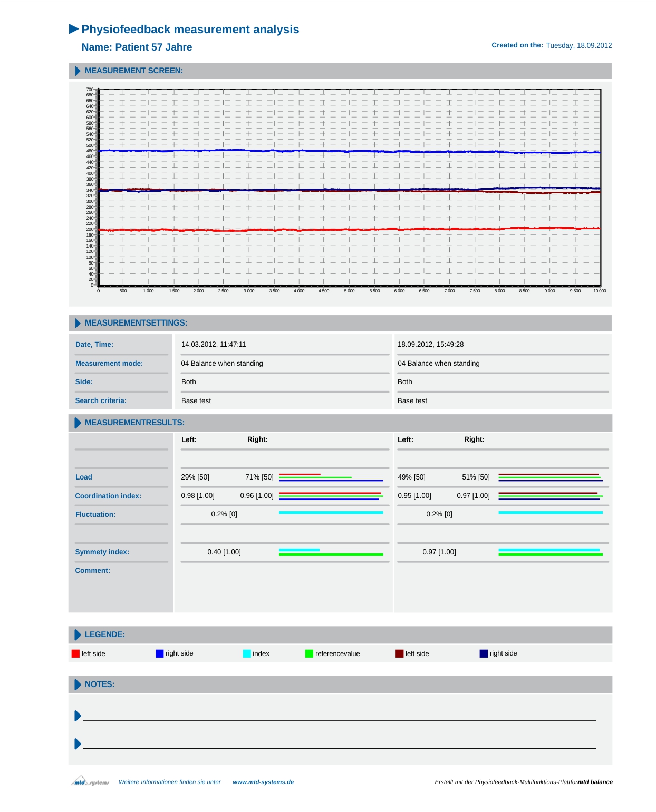Click the arrow bullet on the lower notes line
The image size is (656, 812).
[x=78, y=743]
